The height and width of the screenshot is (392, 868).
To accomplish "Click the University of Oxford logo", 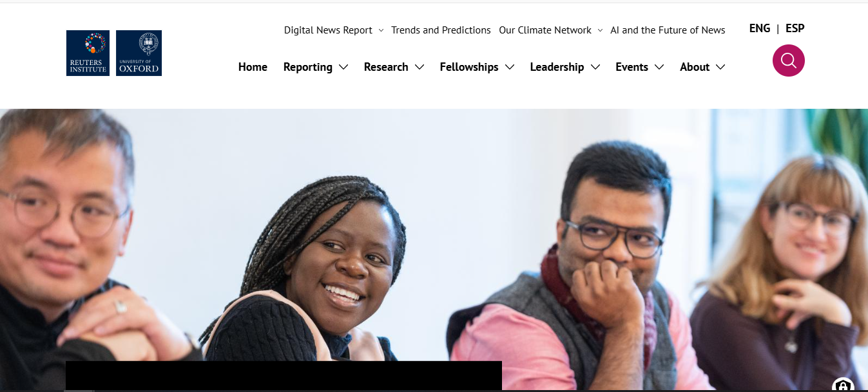I will pyautogui.click(x=139, y=53).
